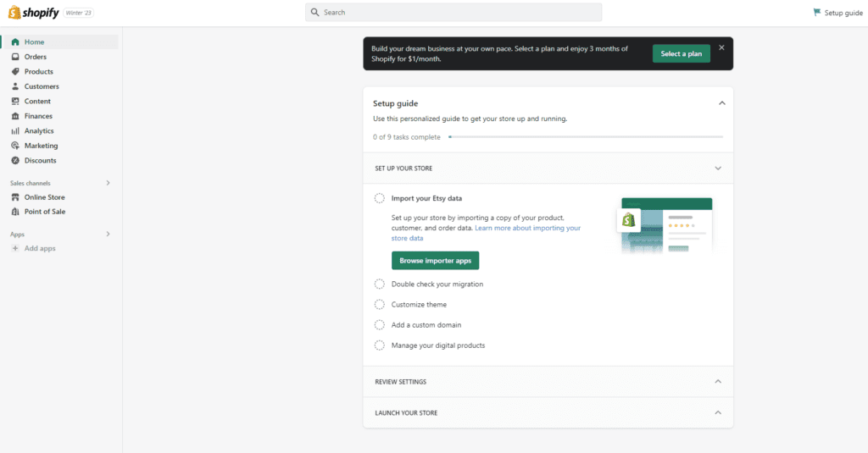Screen dimensions: 868x453
Task: Click the Discounts percent icon
Action: [x=15, y=160]
